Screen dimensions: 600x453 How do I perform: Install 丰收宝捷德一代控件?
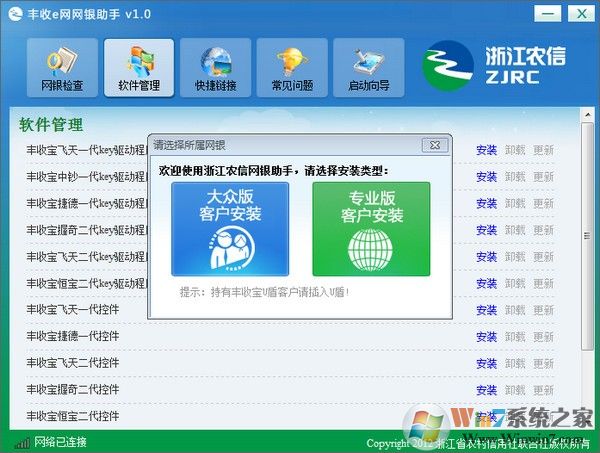tap(486, 337)
